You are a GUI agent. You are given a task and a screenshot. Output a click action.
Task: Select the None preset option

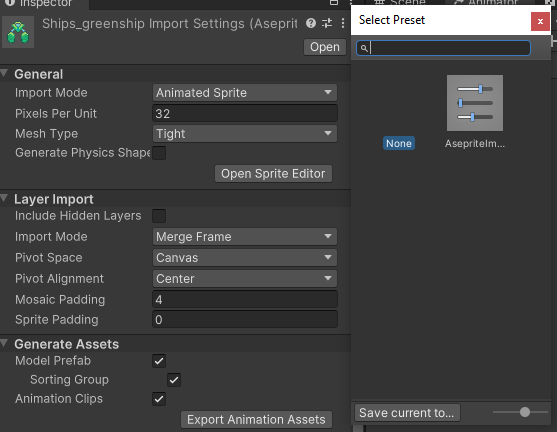[x=399, y=143]
